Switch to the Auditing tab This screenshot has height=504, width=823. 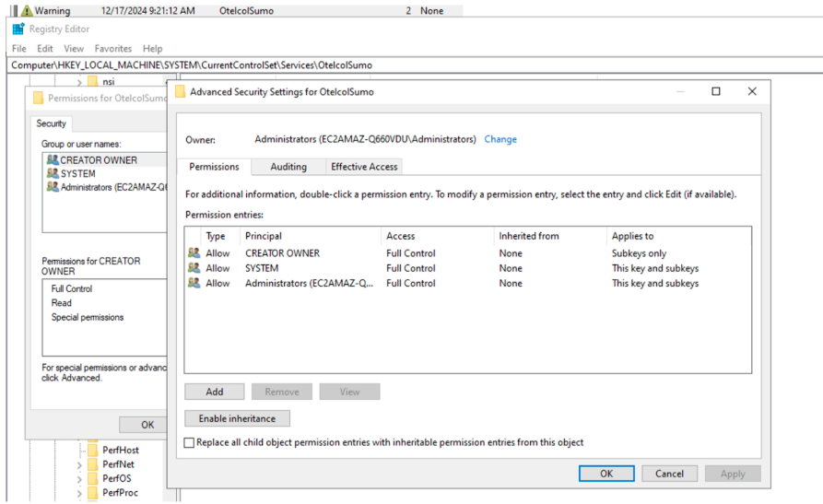coord(288,167)
